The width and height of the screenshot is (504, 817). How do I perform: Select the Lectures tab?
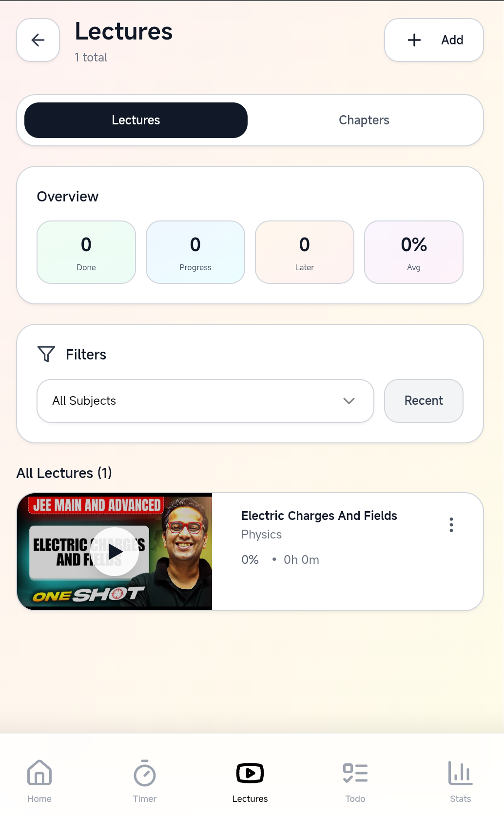[x=136, y=120]
